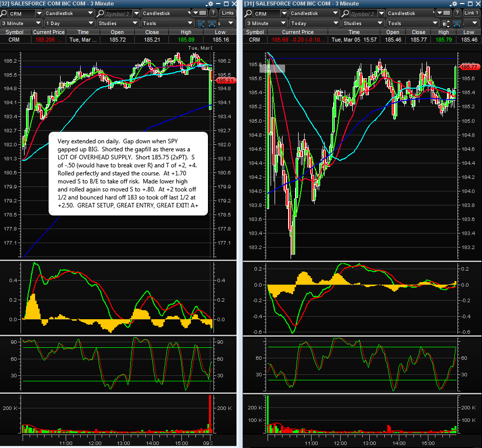Image resolution: width=482 pixels, height=448 pixels.
Task: Open first Candlestick chart type dropdown in window [31]
Action: tap(314, 13)
